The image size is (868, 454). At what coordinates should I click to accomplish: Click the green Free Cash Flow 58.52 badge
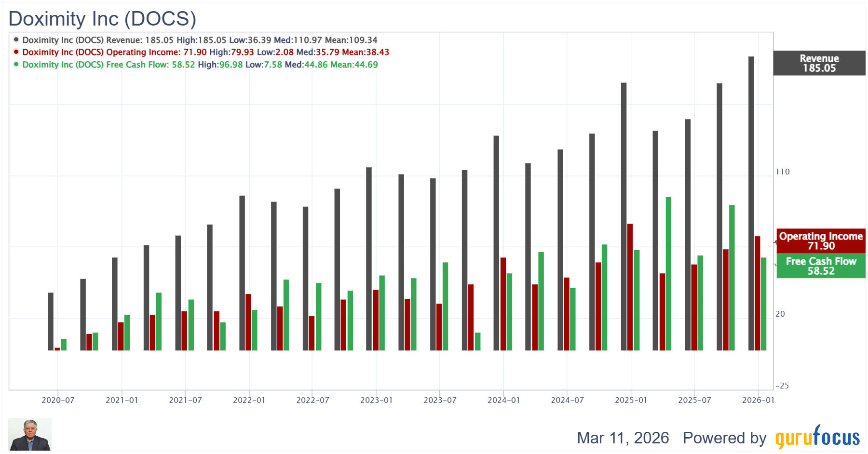click(821, 266)
